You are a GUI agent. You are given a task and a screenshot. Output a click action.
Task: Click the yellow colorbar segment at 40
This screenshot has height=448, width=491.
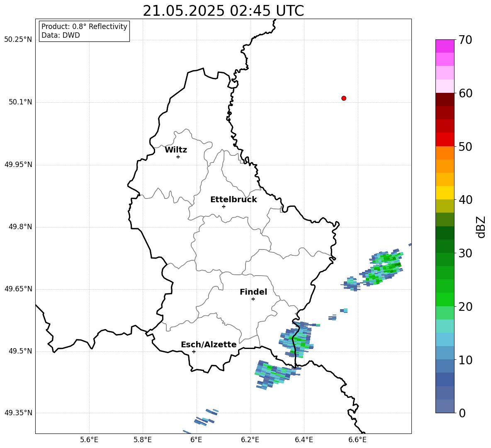click(445, 193)
